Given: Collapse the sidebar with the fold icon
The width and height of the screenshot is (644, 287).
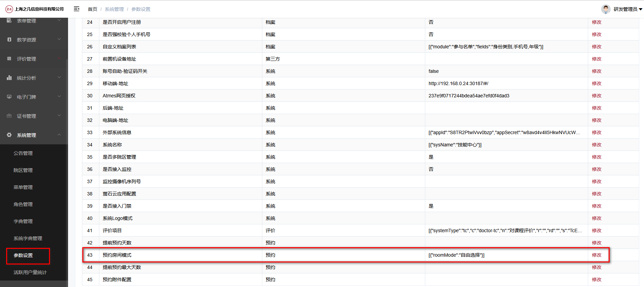Looking at the screenshot, I should 77,9.
